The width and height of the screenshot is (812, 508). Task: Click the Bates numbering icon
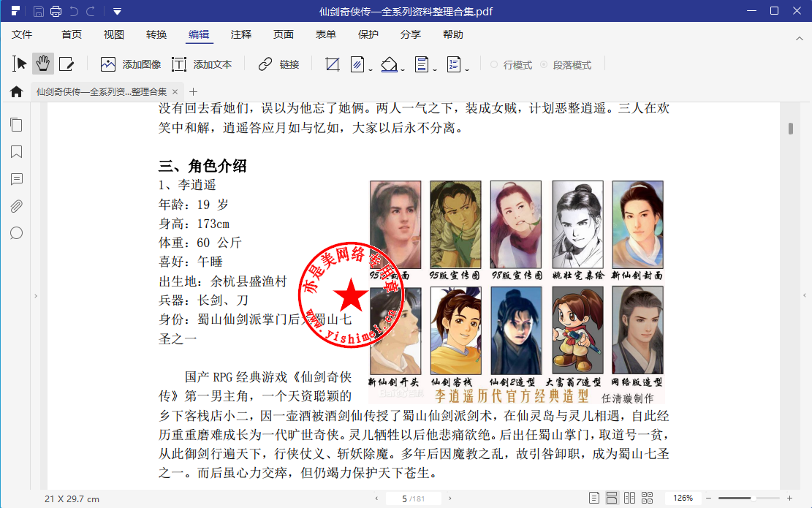click(454, 64)
